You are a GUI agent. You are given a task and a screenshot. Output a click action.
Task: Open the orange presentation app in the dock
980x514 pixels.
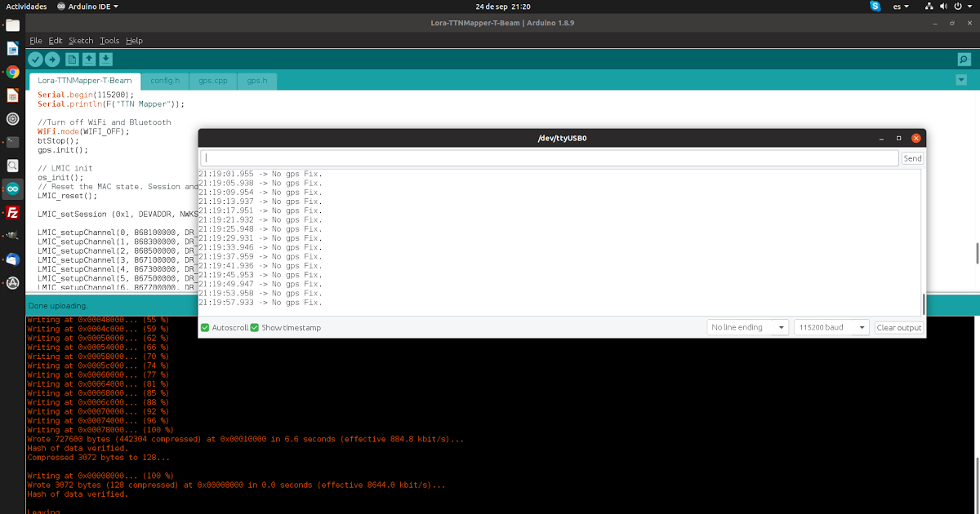click(12, 95)
